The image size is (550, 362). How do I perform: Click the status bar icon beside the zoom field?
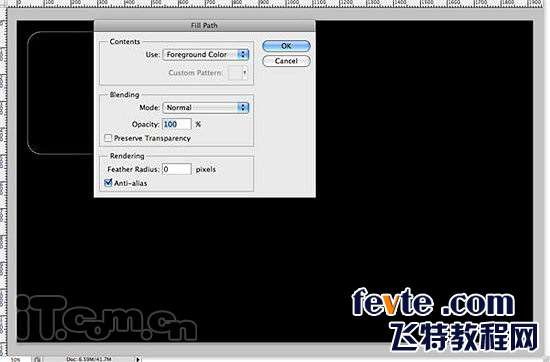tap(38, 359)
